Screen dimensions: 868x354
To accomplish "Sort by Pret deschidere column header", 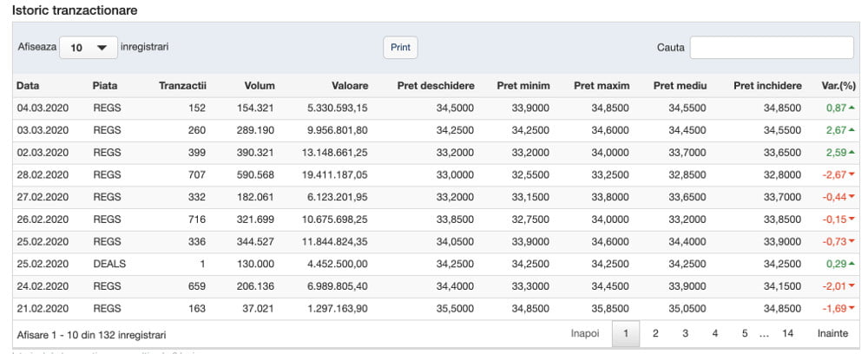I will point(436,86).
